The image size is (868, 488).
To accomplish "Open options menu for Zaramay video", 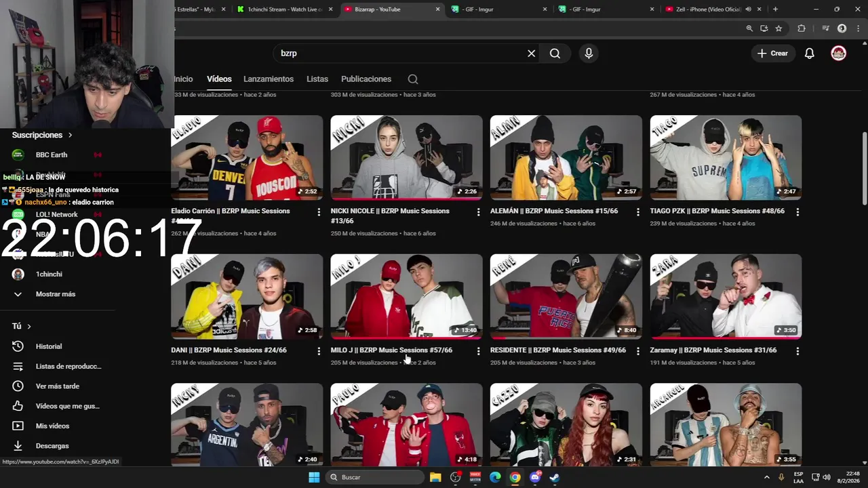I will pyautogui.click(x=797, y=351).
